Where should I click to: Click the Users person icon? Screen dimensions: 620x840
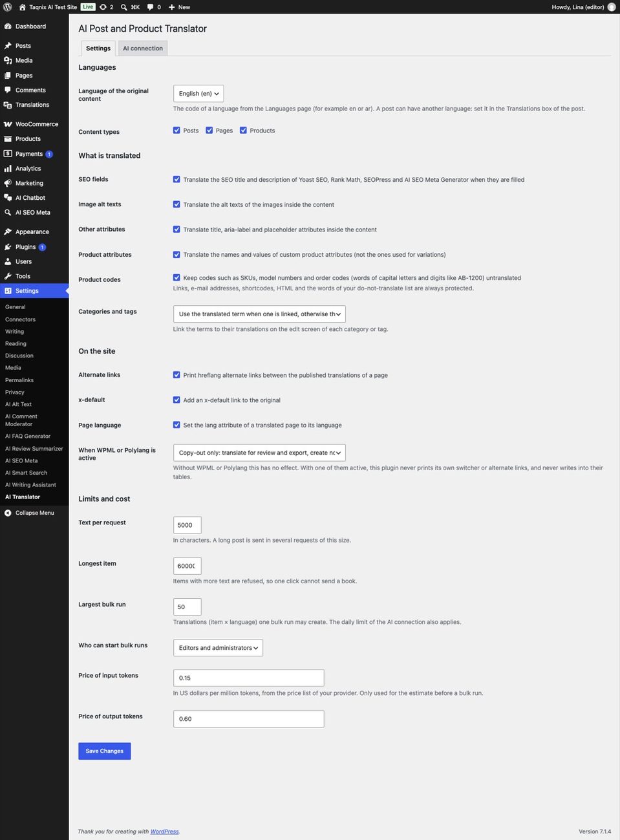(8, 261)
